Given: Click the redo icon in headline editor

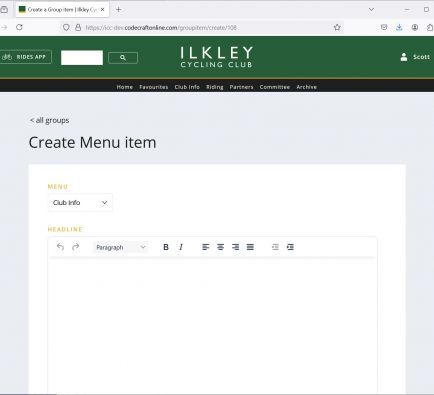Looking at the screenshot, I should 76,247.
